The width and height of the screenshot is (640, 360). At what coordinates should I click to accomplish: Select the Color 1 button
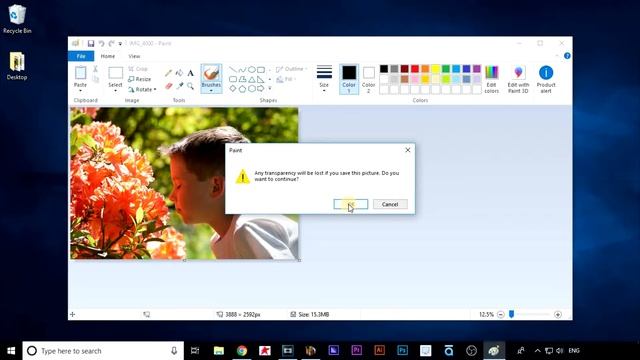click(x=349, y=79)
